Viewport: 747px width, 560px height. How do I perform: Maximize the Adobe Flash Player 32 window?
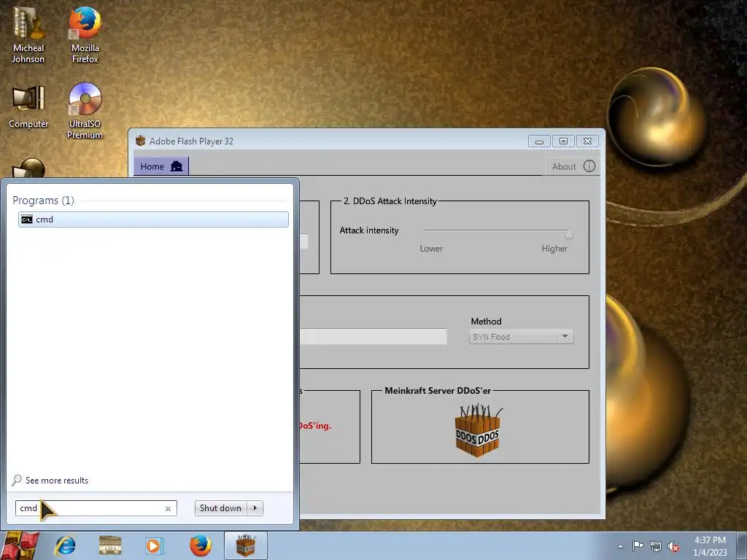(x=563, y=141)
